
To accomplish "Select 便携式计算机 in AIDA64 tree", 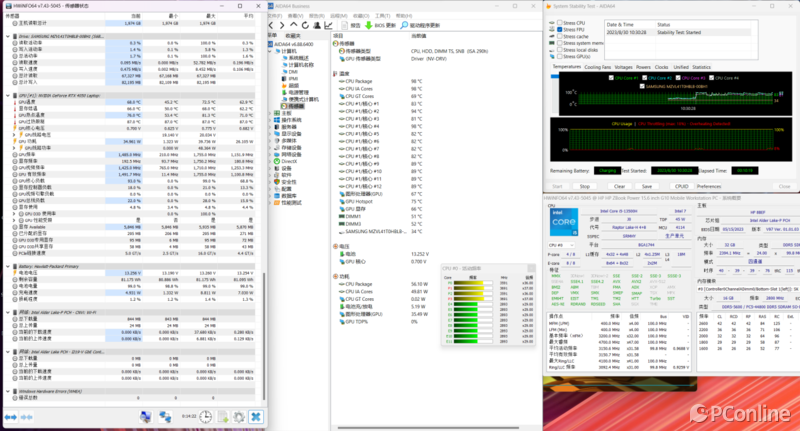I will click(300, 99).
